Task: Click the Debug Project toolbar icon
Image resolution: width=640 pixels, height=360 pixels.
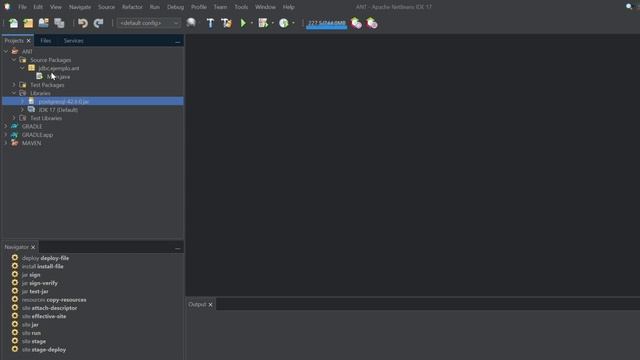Action: click(x=263, y=23)
